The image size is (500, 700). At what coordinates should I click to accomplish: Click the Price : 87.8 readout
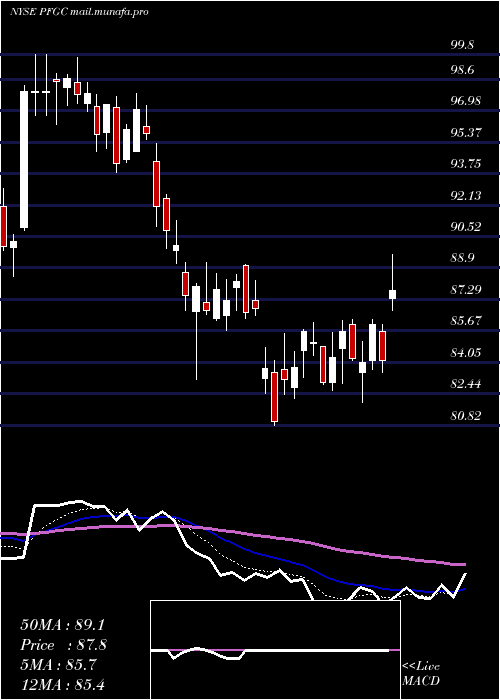63,645
